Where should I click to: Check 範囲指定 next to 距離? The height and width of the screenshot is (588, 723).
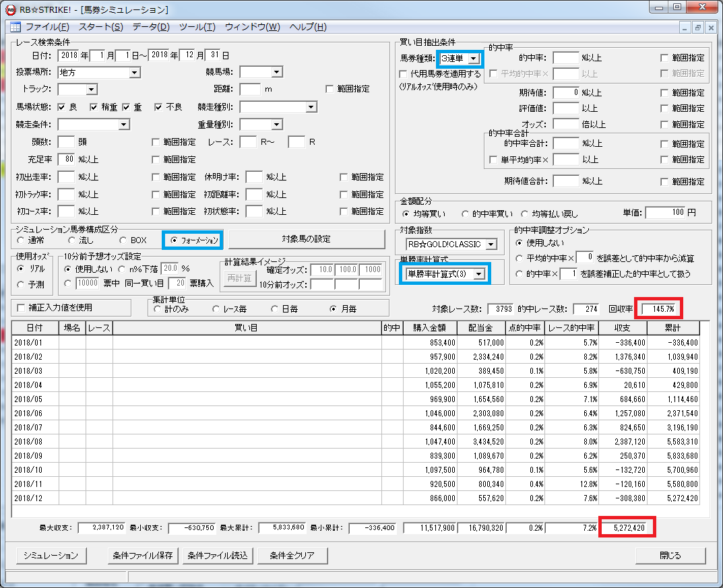click(329, 89)
